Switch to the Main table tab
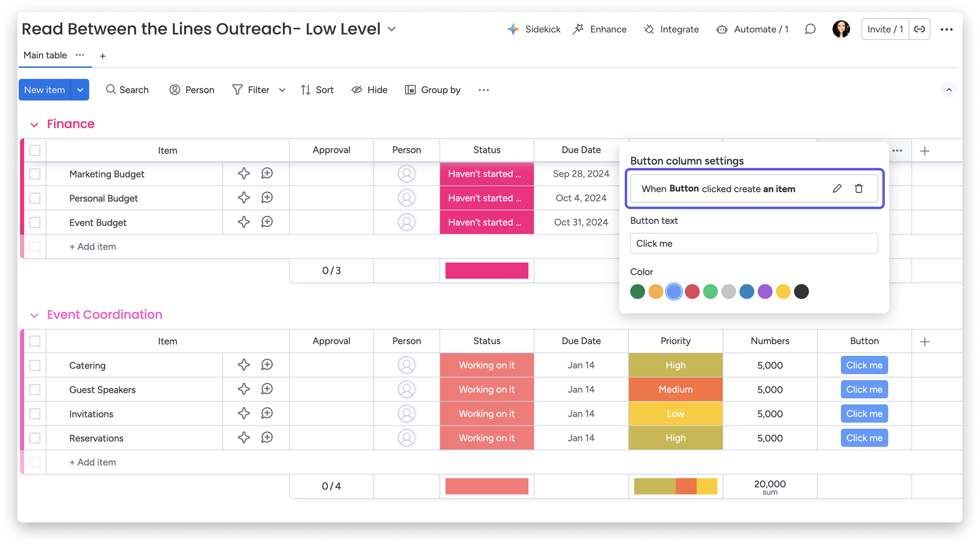The height and width of the screenshot is (545, 980). tap(45, 55)
